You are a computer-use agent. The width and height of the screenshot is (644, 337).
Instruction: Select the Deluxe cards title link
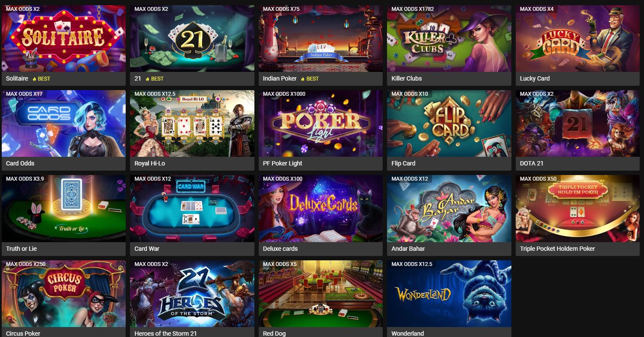point(280,249)
